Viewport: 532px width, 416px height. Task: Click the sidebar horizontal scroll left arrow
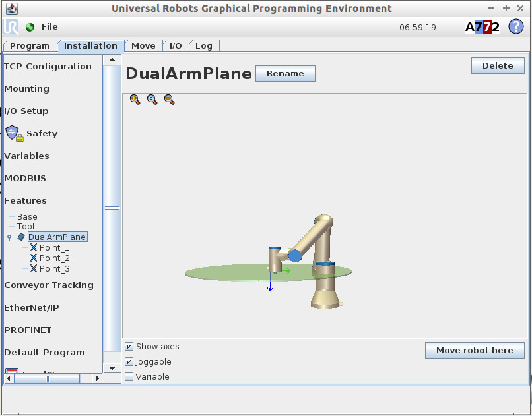tap(9, 378)
